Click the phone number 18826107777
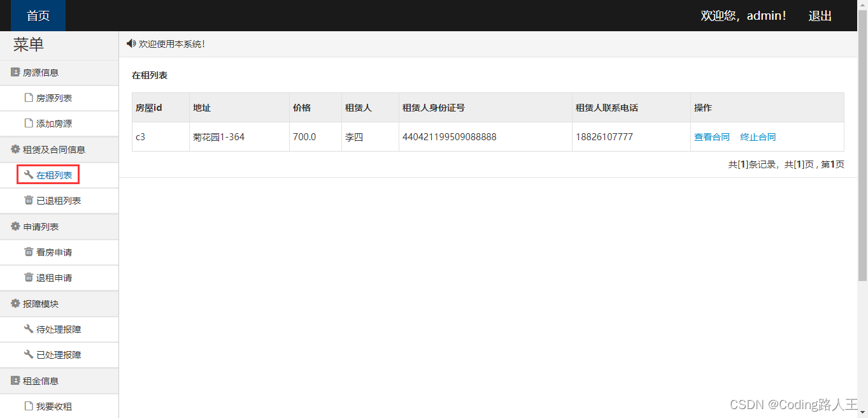 [606, 137]
